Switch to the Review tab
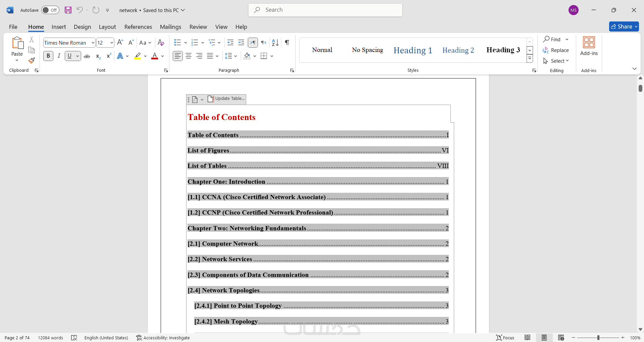The image size is (644, 342). click(198, 27)
